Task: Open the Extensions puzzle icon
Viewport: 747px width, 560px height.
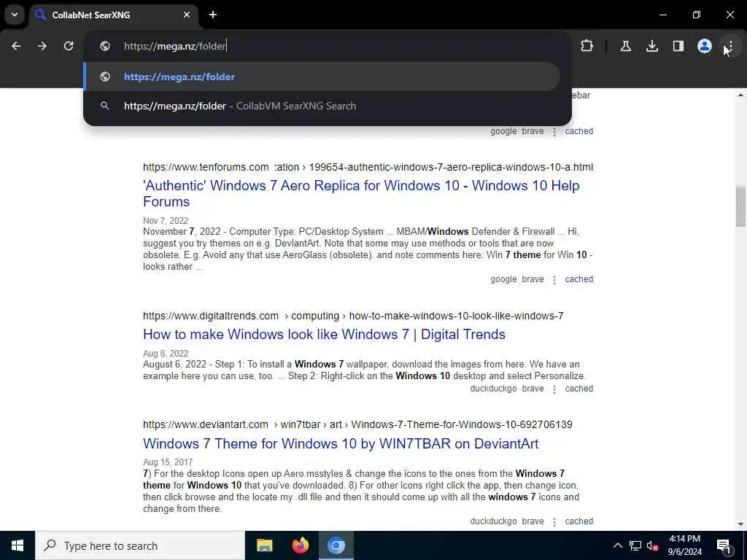Action: click(587, 46)
